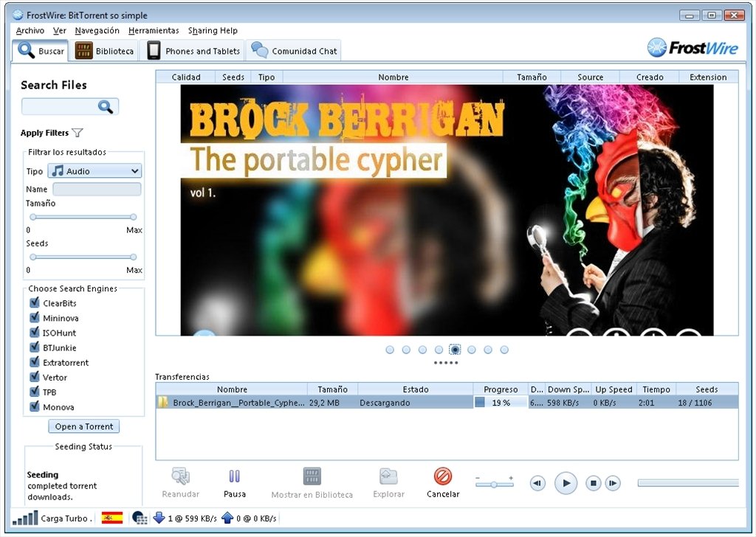Click the Extension column header

pyautogui.click(x=708, y=77)
